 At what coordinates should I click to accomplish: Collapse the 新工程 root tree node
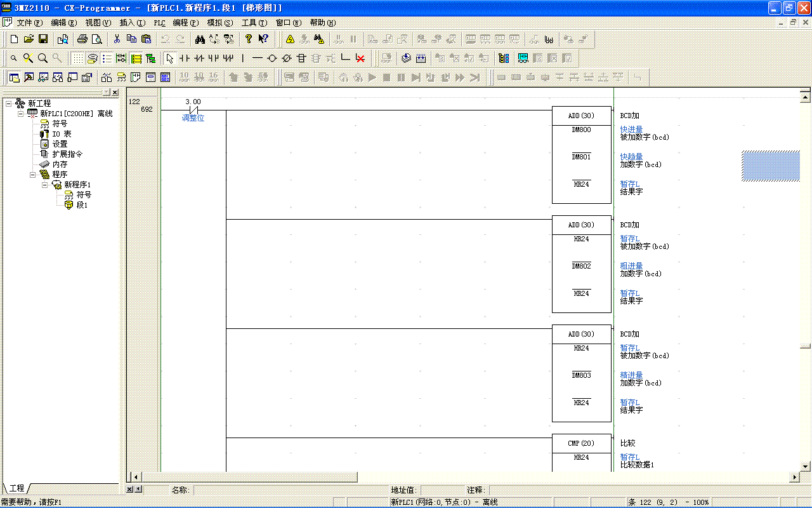pos(9,104)
